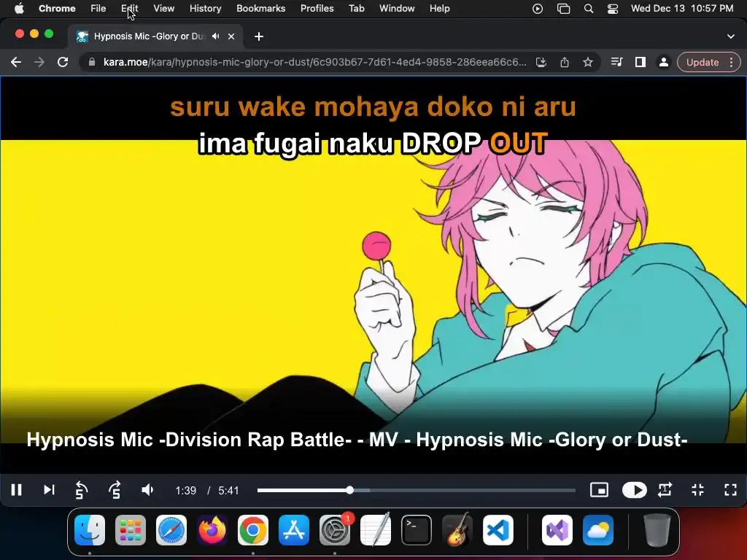Open a new browser tab

click(x=259, y=36)
